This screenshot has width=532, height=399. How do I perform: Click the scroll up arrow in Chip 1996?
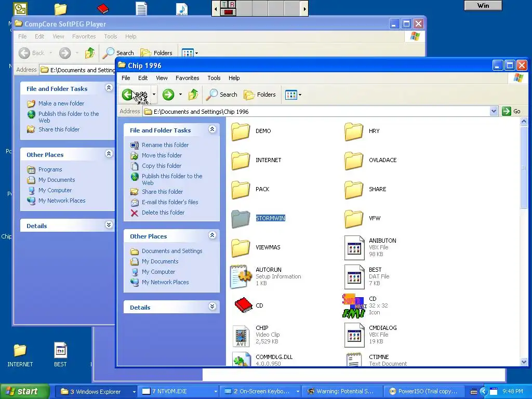pyautogui.click(x=524, y=121)
